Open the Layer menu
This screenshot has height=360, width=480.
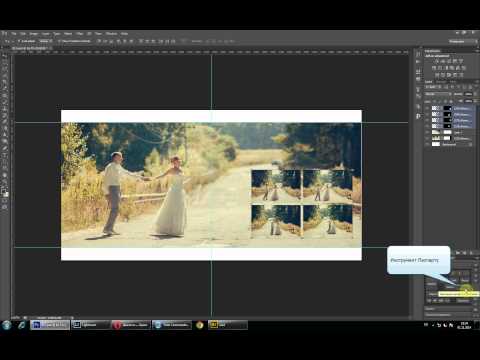(x=46, y=34)
